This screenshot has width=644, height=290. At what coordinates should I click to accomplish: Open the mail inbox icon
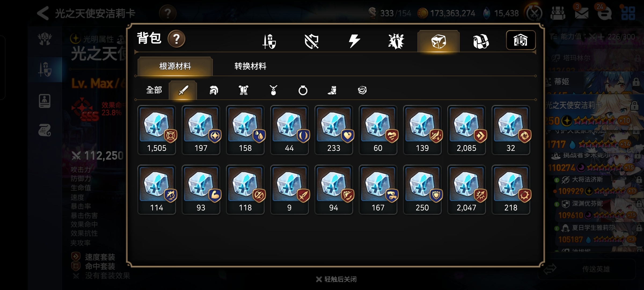(x=581, y=13)
